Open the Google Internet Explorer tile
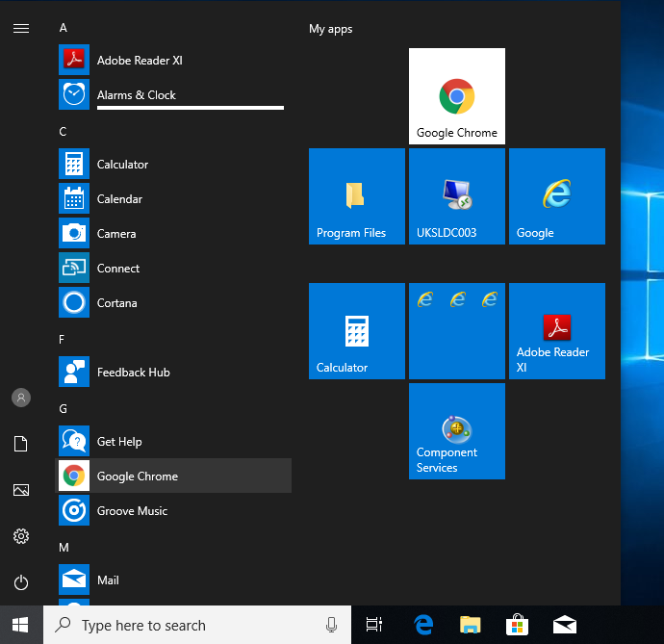The width and height of the screenshot is (664, 644). point(557,196)
